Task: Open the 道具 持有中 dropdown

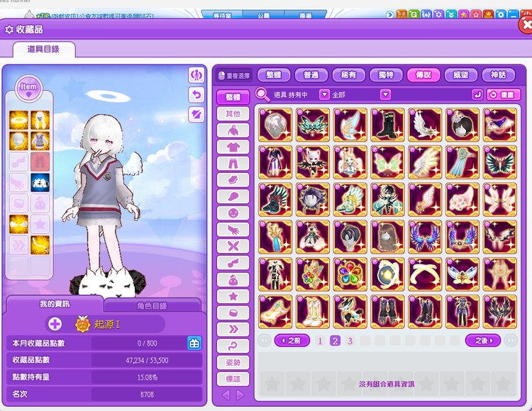Action: [x=324, y=94]
